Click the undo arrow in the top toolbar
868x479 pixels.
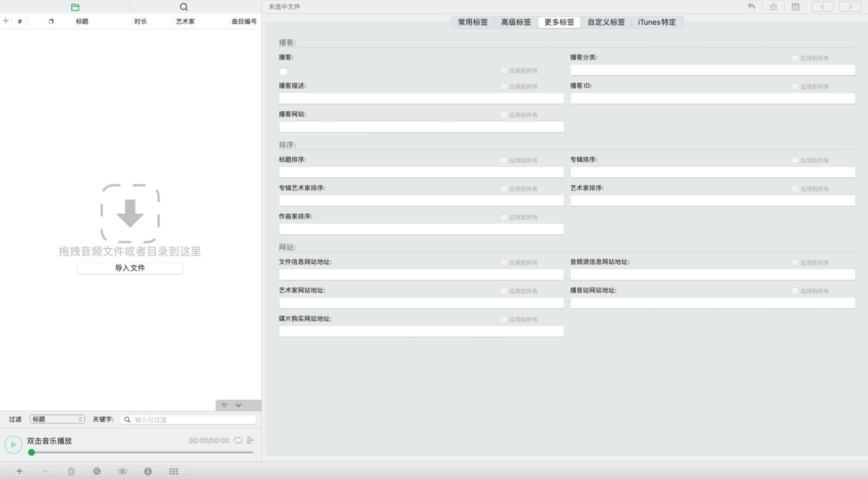751,7
